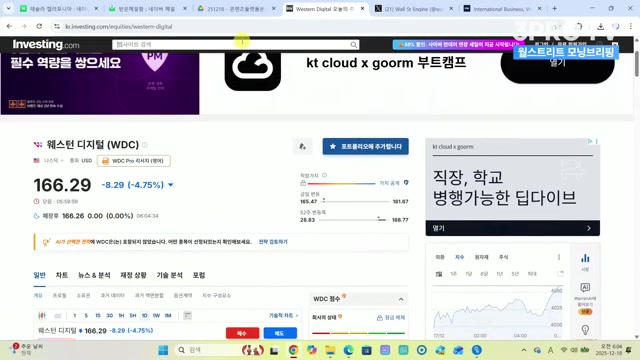Expand the 기술적 차트 dropdown
The width and height of the screenshot is (640, 360).
pos(283,316)
